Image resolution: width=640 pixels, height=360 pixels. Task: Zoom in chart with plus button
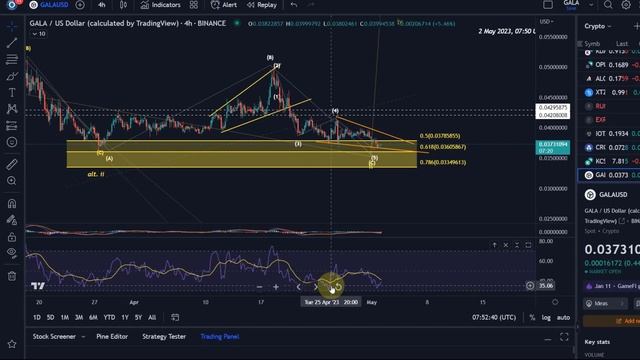276,287
